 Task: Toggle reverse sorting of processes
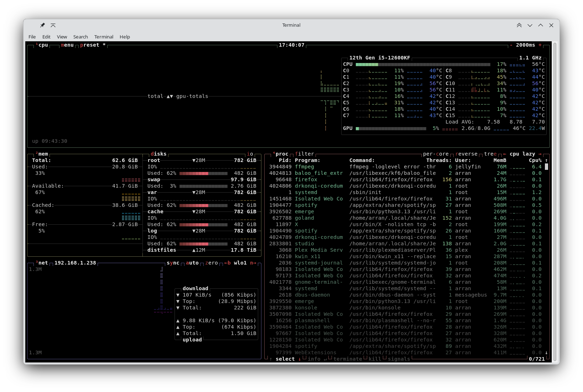tap(467, 154)
